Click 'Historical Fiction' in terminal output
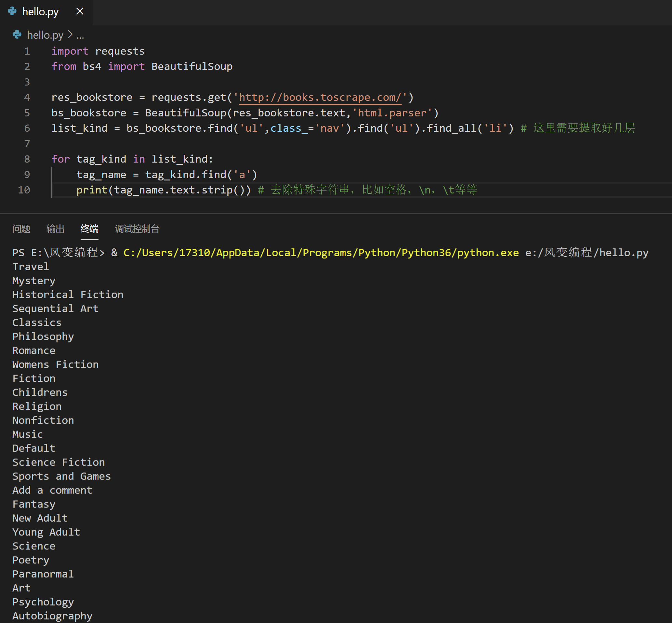This screenshot has height=623, width=672. 68,295
